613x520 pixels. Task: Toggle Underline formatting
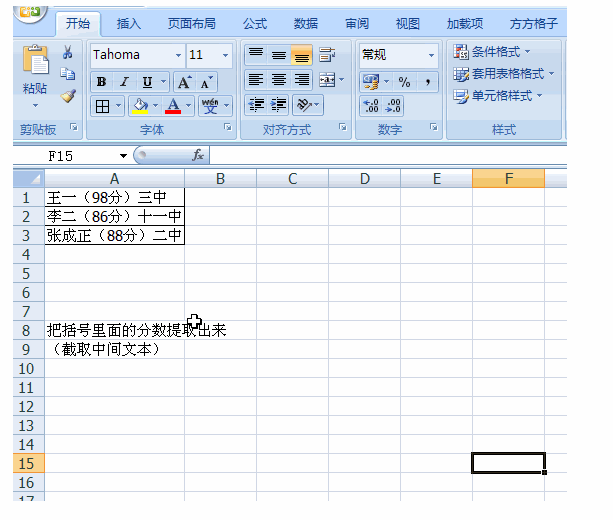(x=147, y=82)
